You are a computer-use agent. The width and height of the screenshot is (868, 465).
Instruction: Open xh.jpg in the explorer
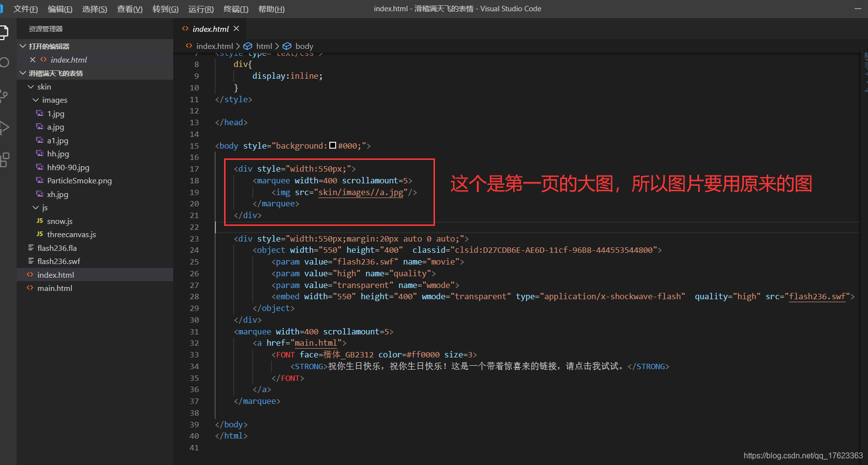[95, 194]
